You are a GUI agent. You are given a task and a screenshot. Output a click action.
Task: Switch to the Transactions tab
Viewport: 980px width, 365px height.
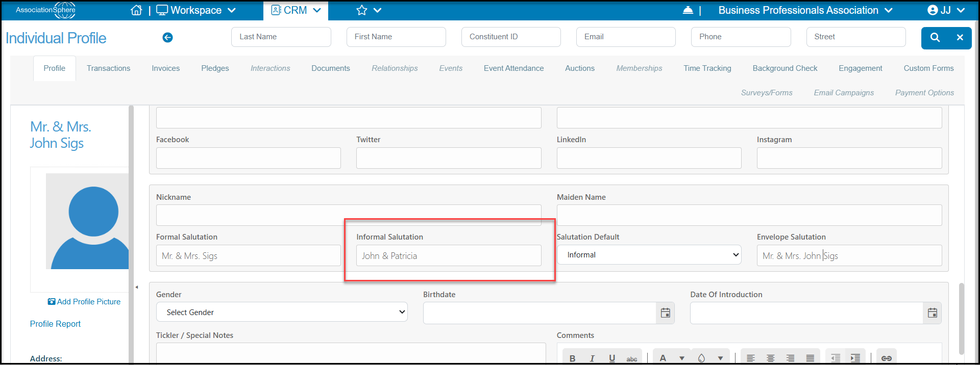point(108,68)
